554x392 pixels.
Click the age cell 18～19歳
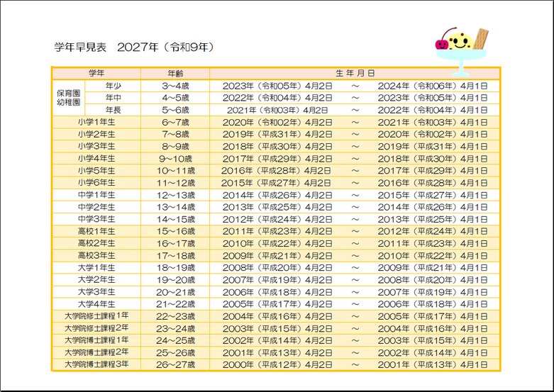click(175, 268)
